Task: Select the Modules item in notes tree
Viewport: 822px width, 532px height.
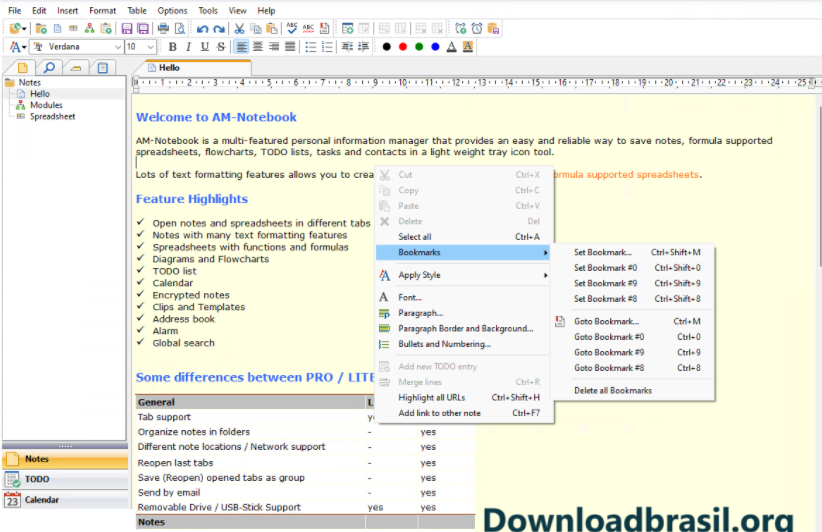Action: [46, 105]
